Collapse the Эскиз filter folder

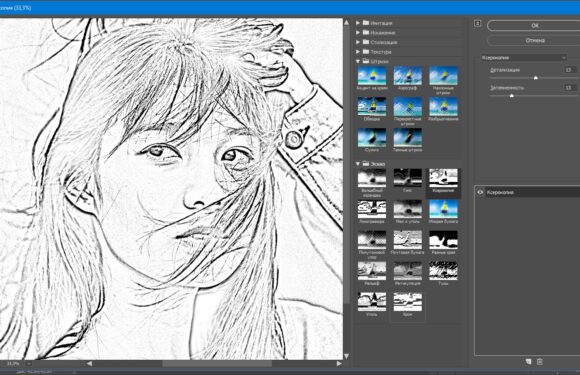coord(358,163)
